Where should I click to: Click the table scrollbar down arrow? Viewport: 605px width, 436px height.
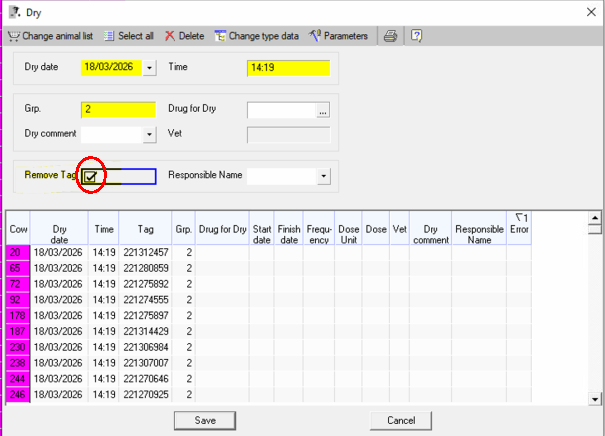pos(595,399)
